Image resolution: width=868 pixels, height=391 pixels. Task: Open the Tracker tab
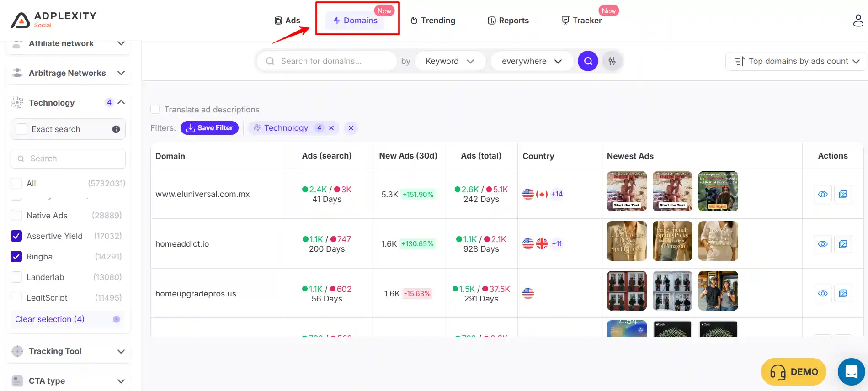coord(581,21)
